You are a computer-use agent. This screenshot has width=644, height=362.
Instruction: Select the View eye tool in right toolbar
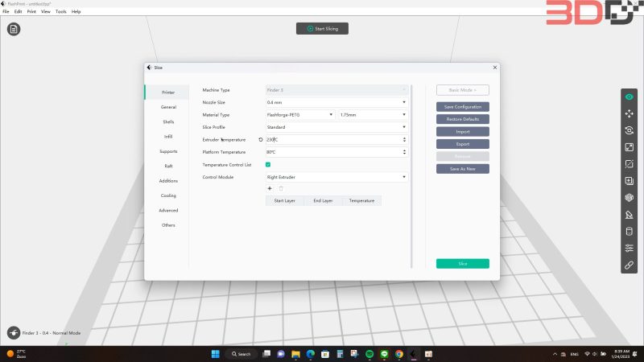pos(629,97)
